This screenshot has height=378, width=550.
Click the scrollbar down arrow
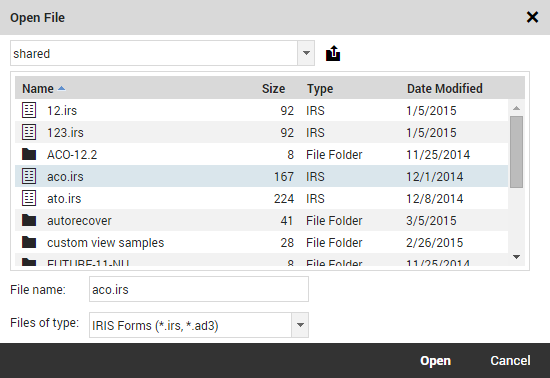point(516,257)
